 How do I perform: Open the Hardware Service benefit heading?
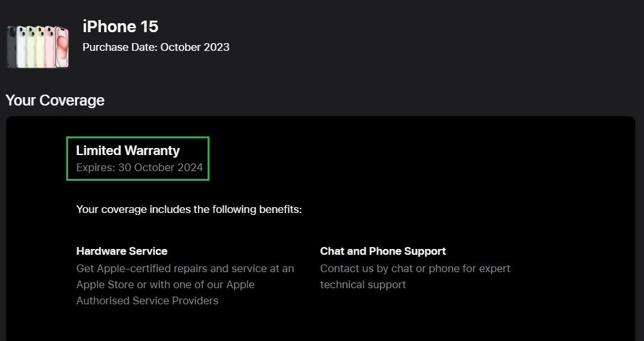(121, 251)
